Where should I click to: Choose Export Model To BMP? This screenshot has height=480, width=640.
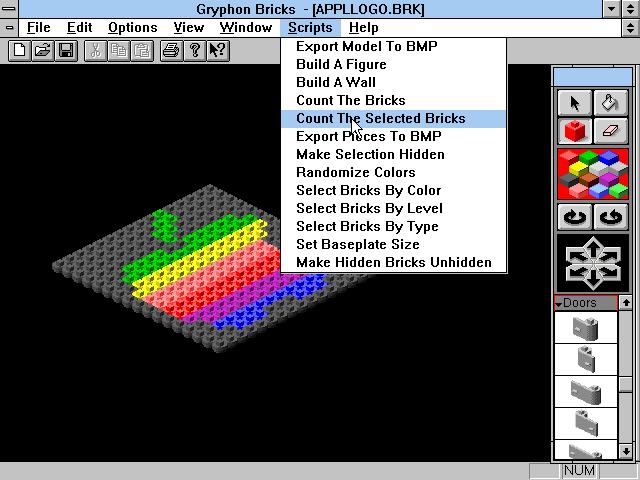click(x=393, y=47)
